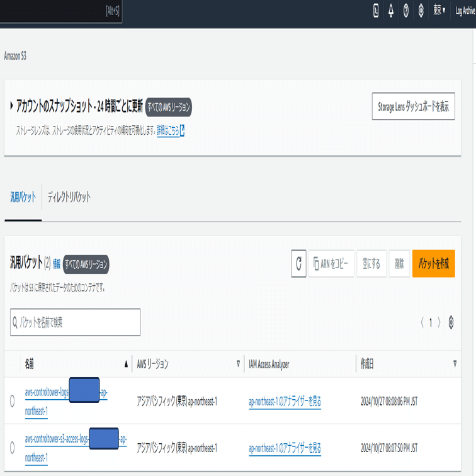Open analyzer link in aws-controltower-logs row
Screen dimensions: 476x476
[285, 401]
